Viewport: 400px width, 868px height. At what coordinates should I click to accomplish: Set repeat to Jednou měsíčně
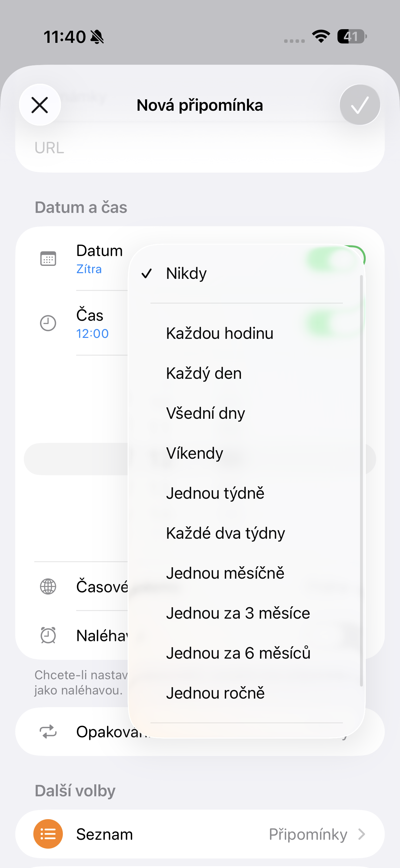[x=225, y=573]
